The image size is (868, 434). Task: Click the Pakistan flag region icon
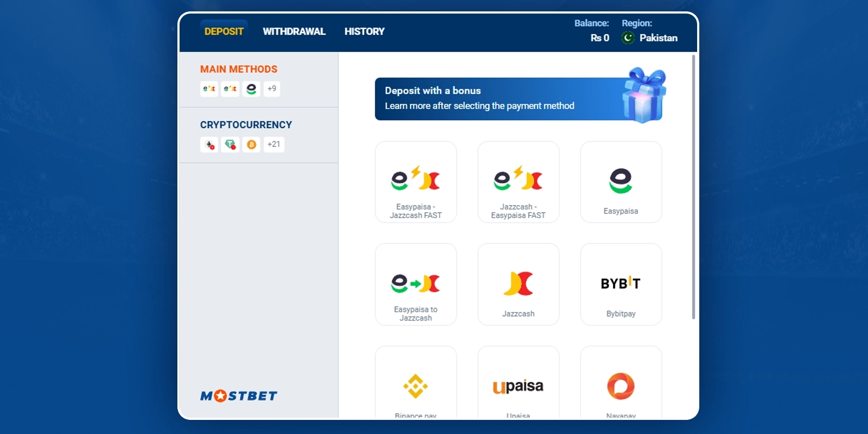628,38
